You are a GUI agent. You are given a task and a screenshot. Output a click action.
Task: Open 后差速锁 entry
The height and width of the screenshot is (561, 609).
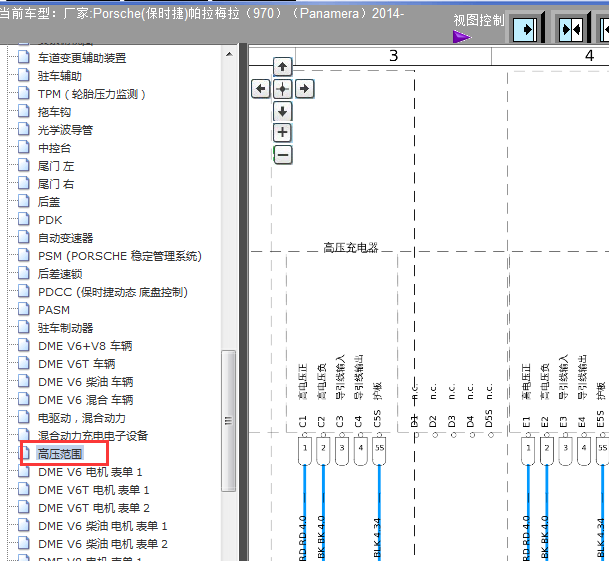[x=60, y=274]
